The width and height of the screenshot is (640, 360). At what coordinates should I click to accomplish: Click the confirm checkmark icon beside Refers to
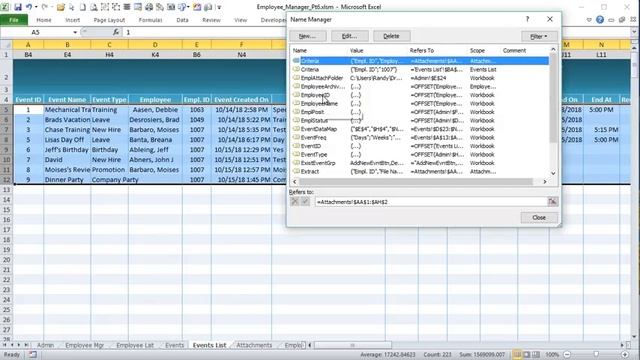[x=305, y=202]
